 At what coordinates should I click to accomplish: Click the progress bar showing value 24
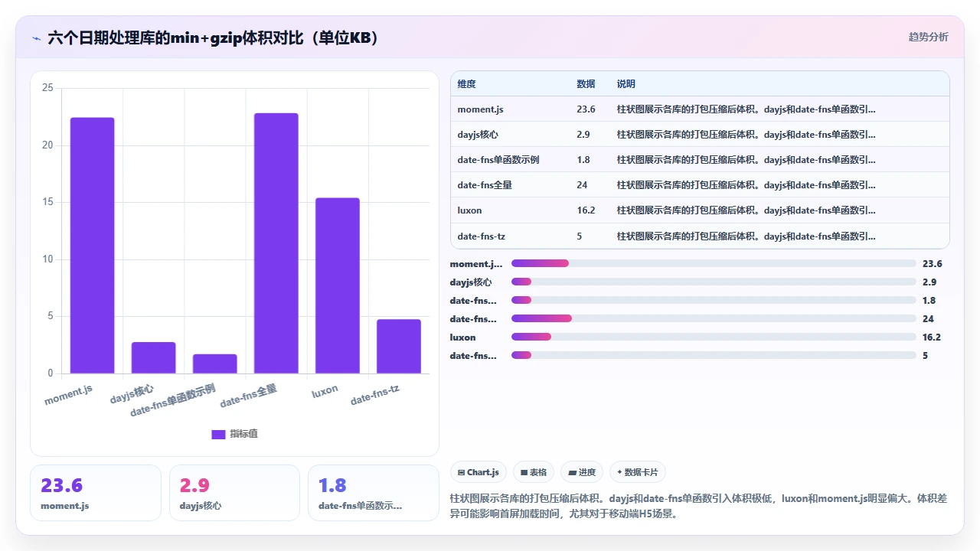pos(714,318)
